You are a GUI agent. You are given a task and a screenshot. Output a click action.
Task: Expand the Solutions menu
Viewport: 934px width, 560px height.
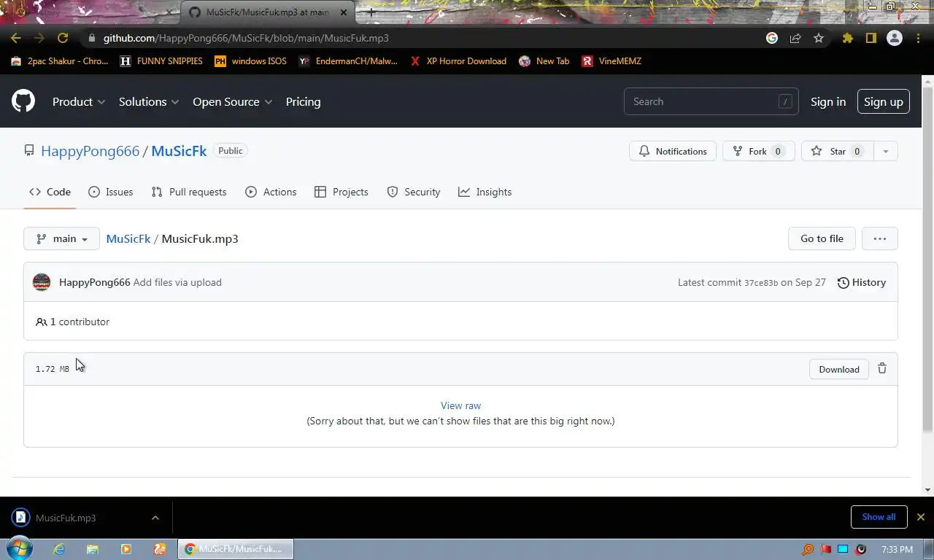[149, 102]
